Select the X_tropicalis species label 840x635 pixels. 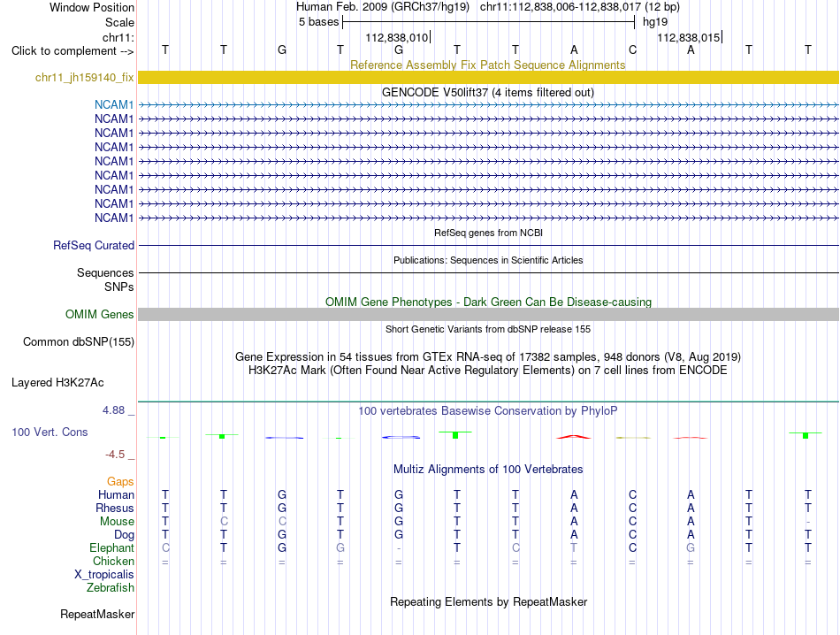click(104, 575)
